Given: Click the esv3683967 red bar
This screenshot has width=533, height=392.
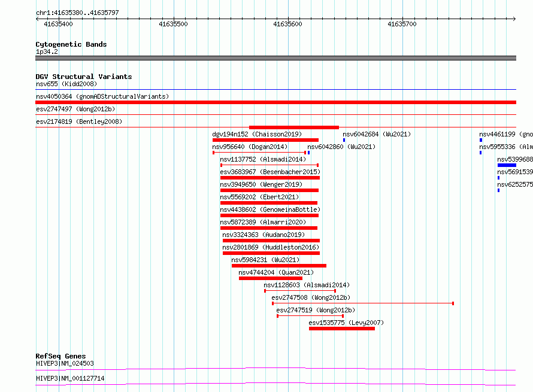Looking at the screenshot, I should 270,178.
